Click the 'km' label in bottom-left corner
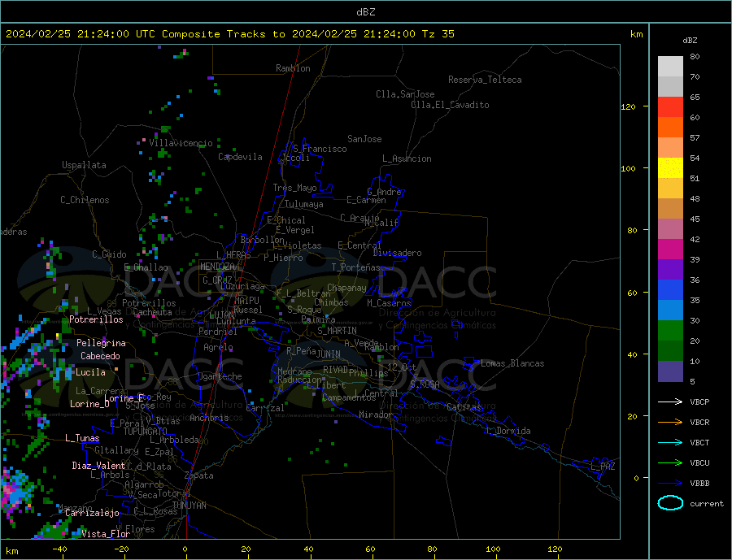The width and height of the screenshot is (732, 560). click(12, 551)
